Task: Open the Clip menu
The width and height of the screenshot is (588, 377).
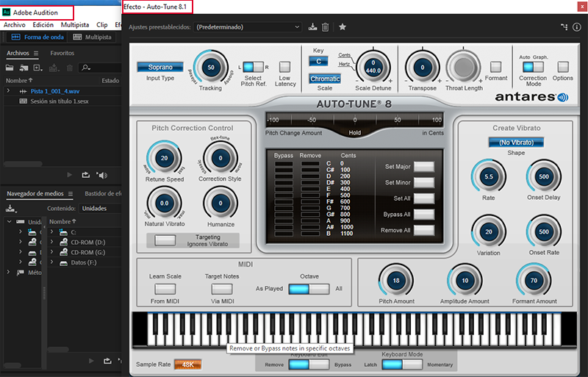Action: 102,25
